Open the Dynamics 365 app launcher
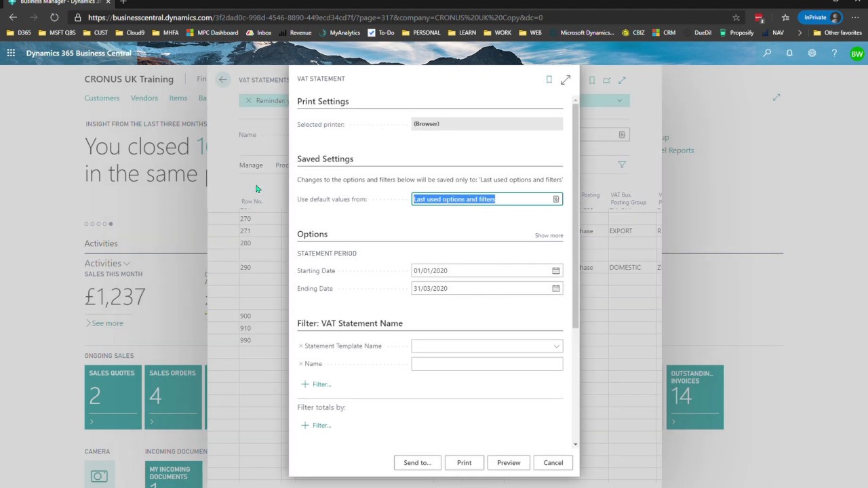 click(11, 53)
